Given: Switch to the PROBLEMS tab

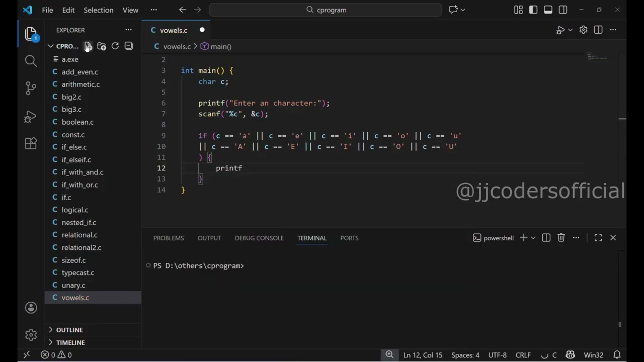Looking at the screenshot, I should click(169, 238).
